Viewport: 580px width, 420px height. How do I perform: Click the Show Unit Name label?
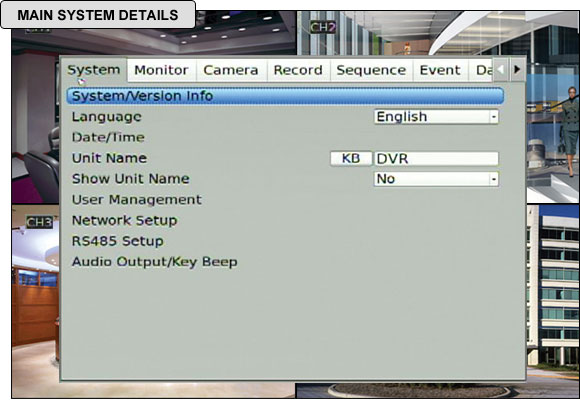click(131, 179)
